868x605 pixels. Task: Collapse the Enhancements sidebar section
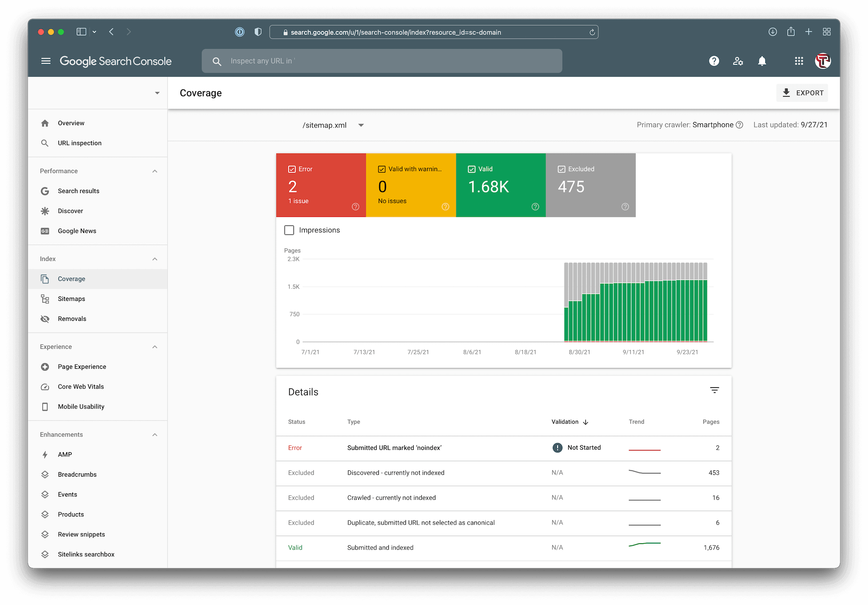(x=155, y=435)
